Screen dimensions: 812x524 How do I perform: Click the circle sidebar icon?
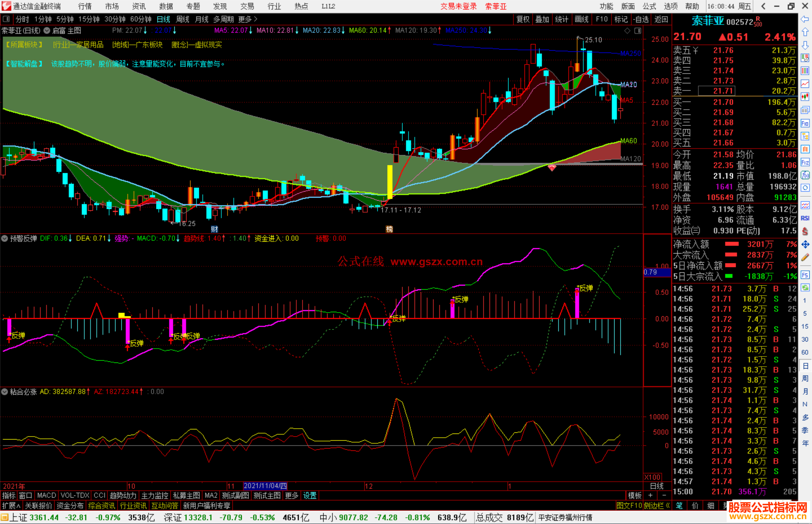[805, 188]
